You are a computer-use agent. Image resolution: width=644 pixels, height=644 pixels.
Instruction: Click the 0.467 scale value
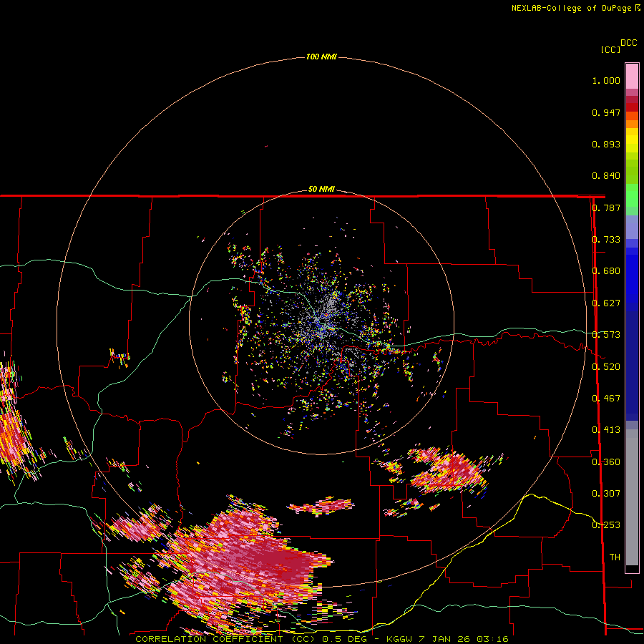pos(606,399)
